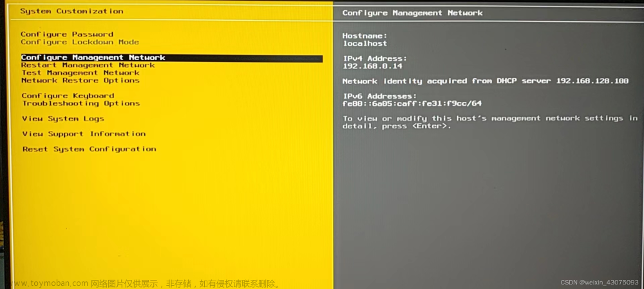Click the Hostname label
Viewport: 644px width, 289px height.
coord(365,36)
